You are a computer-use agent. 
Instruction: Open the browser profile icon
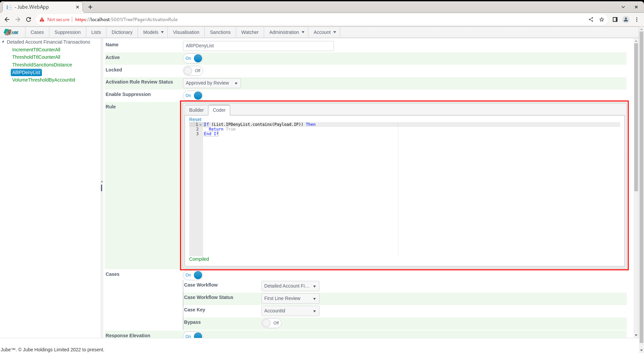click(626, 19)
